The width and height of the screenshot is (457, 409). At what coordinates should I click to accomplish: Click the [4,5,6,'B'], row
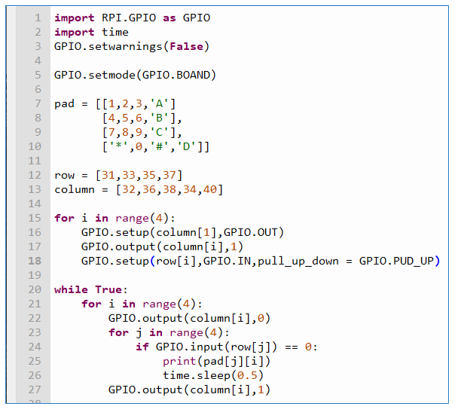pyautogui.click(x=142, y=118)
